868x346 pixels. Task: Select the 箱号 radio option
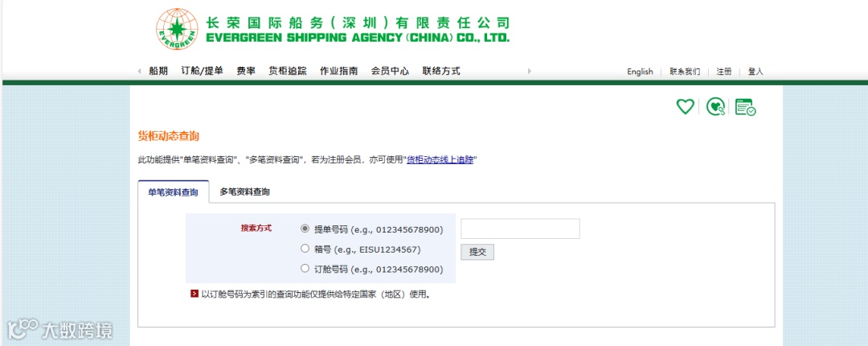pyautogui.click(x=305, y=249)
